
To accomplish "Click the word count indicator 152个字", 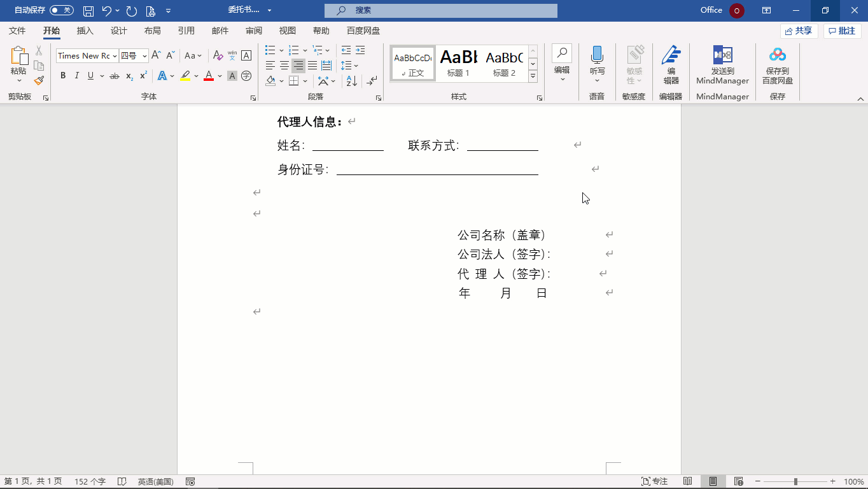I will (89, 481).
